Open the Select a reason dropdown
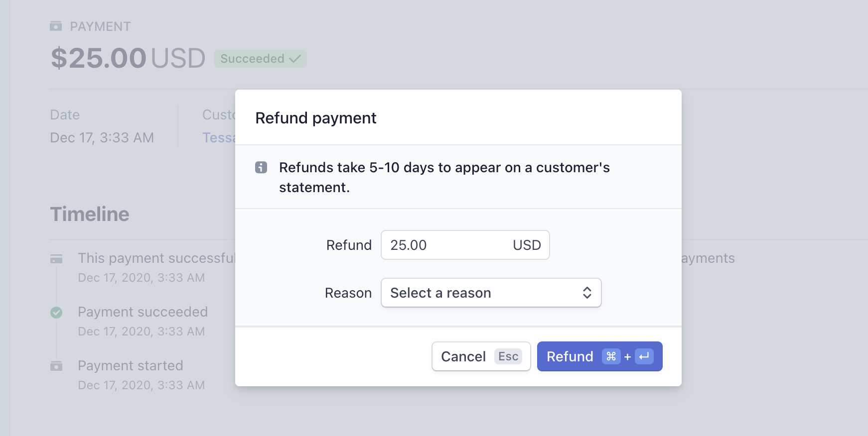This screenshot has width=868, height=436. point(491,293)
